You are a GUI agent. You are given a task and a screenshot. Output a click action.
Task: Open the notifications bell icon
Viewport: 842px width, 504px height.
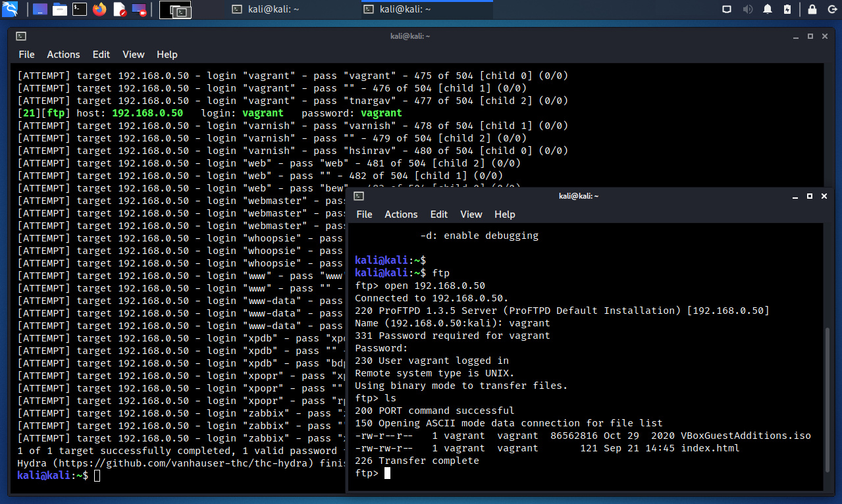click(x=768, y=9)
